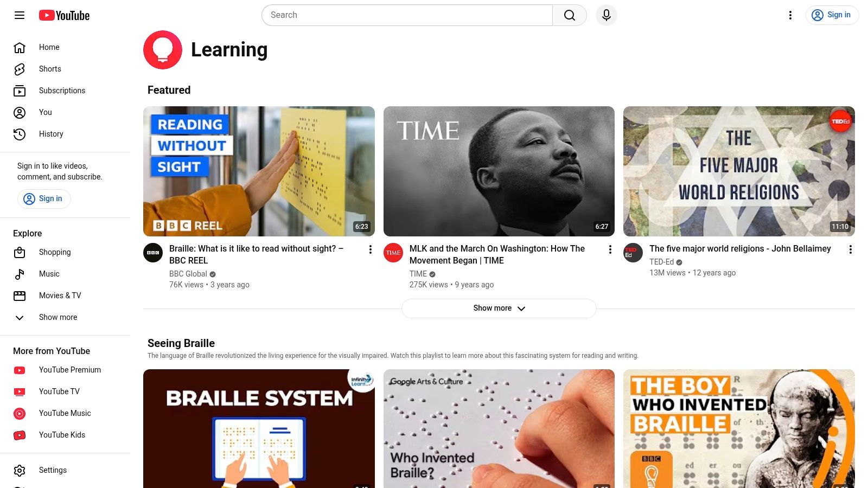The image size is (868, 488).
Task: Open History from sidebar
Action: (65, 134)
